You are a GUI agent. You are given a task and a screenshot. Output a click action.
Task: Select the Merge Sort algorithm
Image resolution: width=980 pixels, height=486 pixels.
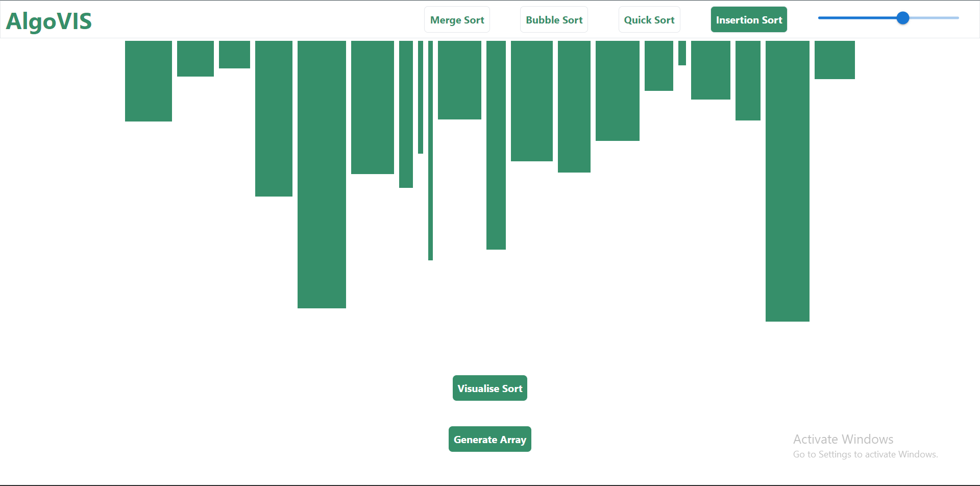tap(457, 20)
